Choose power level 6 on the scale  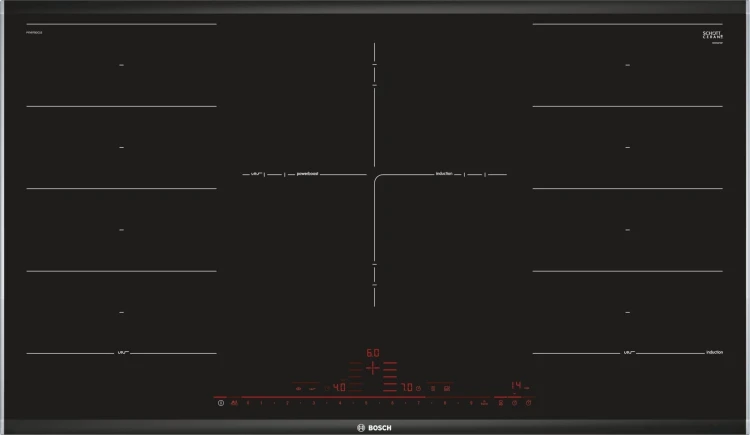point(392,403)
